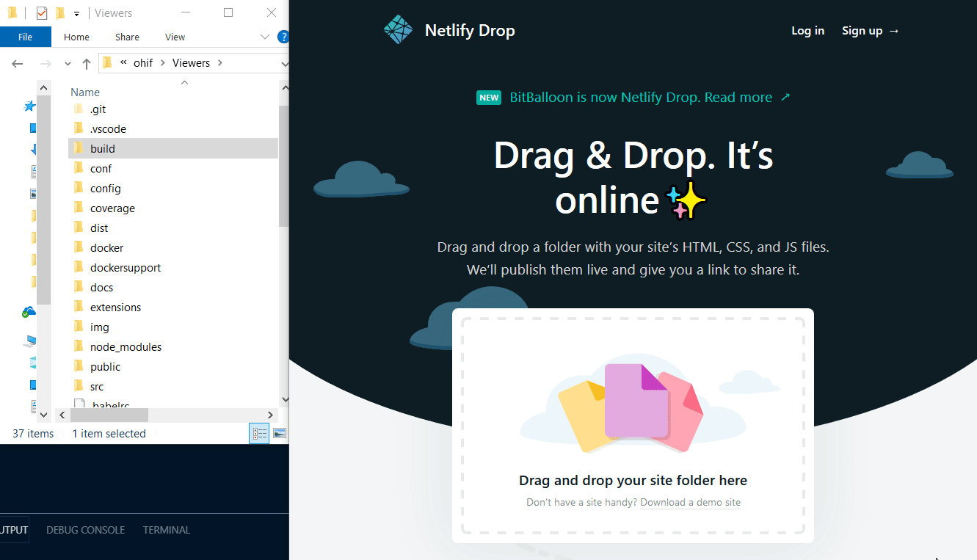Click the Download a demo site link

(x=690, y=502)
